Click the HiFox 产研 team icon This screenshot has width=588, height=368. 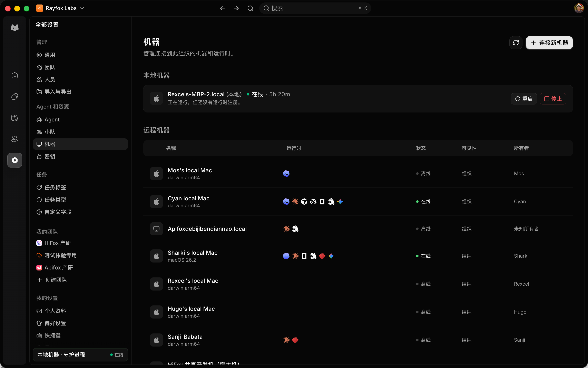click(x=39, y=243)
